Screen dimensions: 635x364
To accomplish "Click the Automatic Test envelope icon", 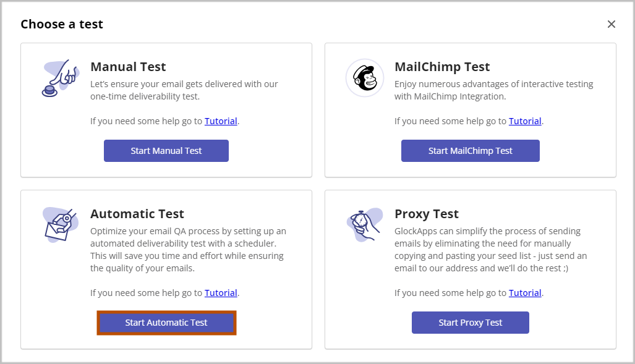I will pos(60,224).
